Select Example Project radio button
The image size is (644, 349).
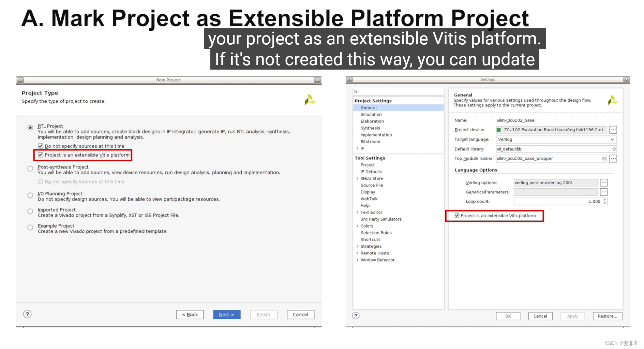point(30,227)
